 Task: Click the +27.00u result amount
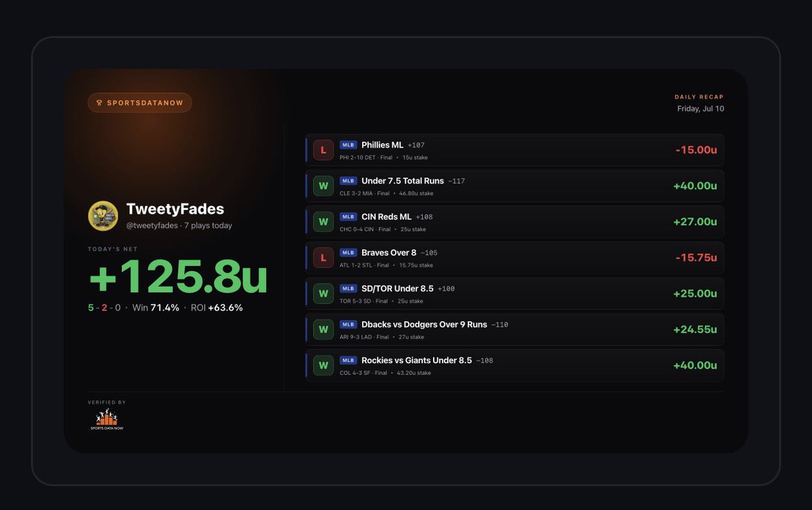(695, 222)
